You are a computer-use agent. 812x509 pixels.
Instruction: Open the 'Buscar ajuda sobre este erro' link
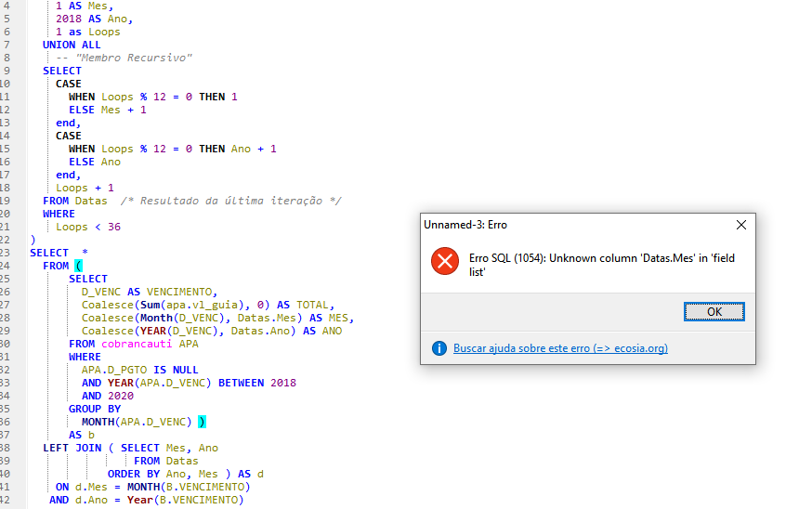pos(560,348)
